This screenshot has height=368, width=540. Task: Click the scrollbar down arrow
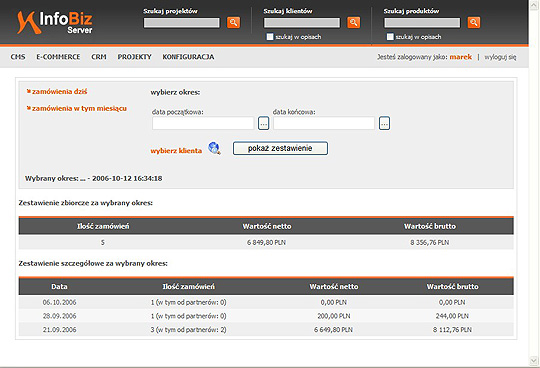tap(534, 360)
